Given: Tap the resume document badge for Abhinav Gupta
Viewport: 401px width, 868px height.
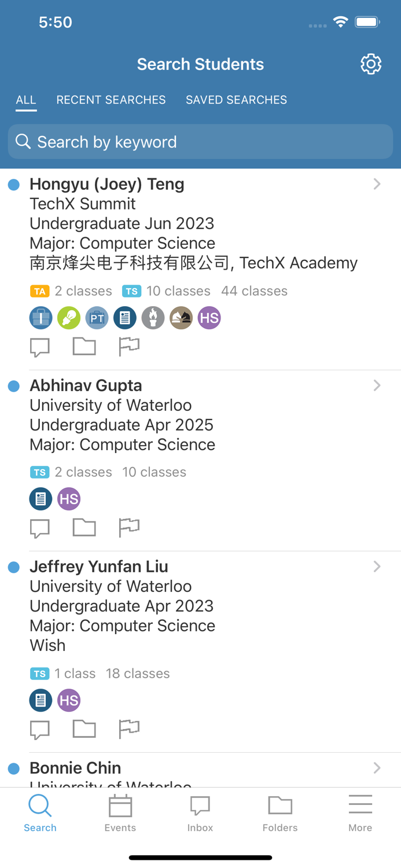Looking at the screenshot, I should click(x=41, y=498).
